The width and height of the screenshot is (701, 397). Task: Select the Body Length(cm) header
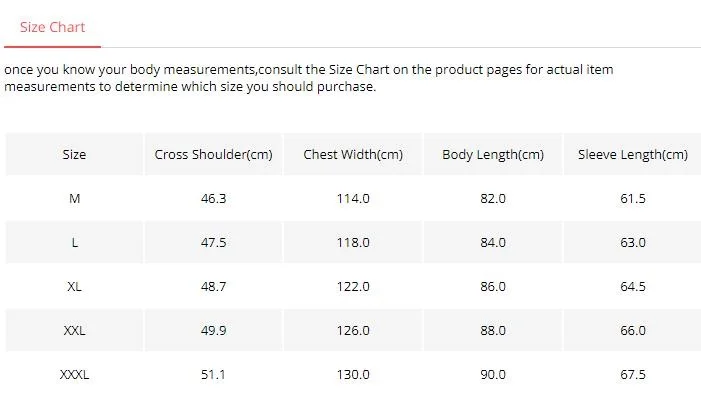pyautogui.click(x=493, y=155)
